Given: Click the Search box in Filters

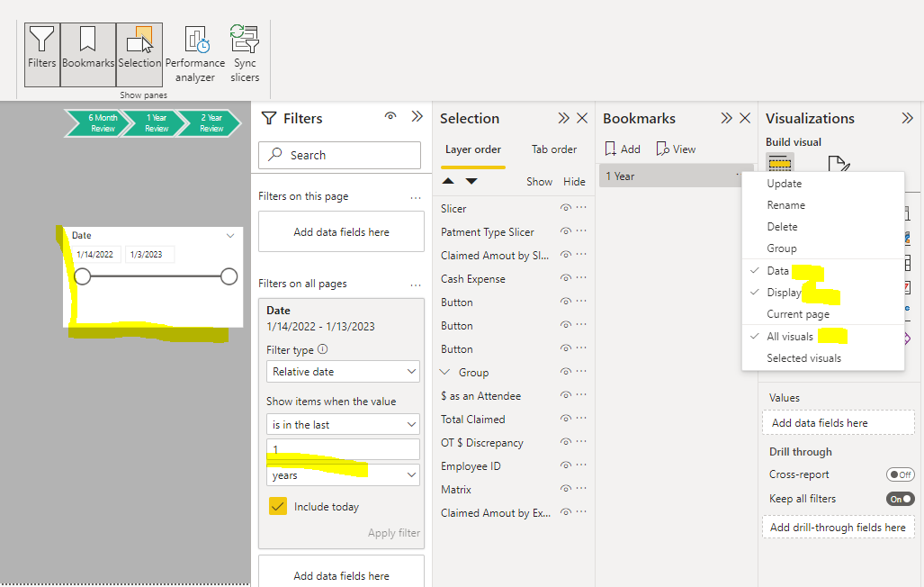Looking at the screenshot, I should click(x=339, y=155).
